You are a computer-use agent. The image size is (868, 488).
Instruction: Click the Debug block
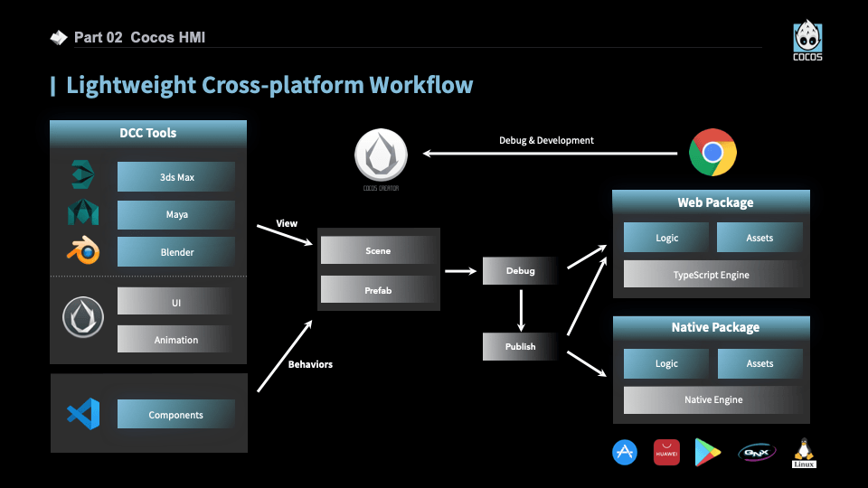tap(520, 270)
